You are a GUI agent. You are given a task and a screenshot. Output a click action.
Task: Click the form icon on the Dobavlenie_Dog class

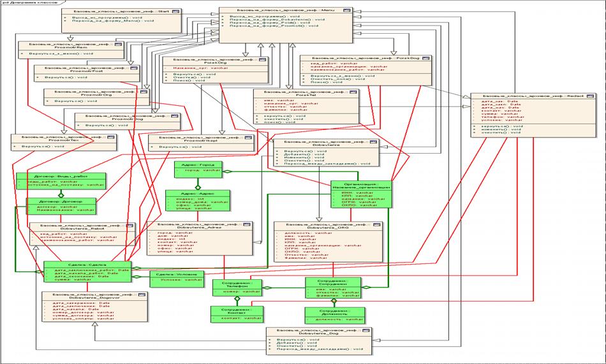366,330
